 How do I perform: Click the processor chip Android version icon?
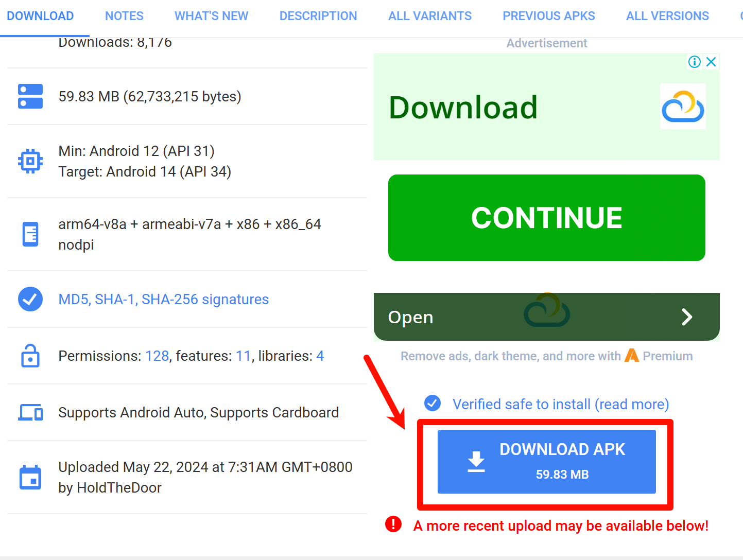click(30, 161)
